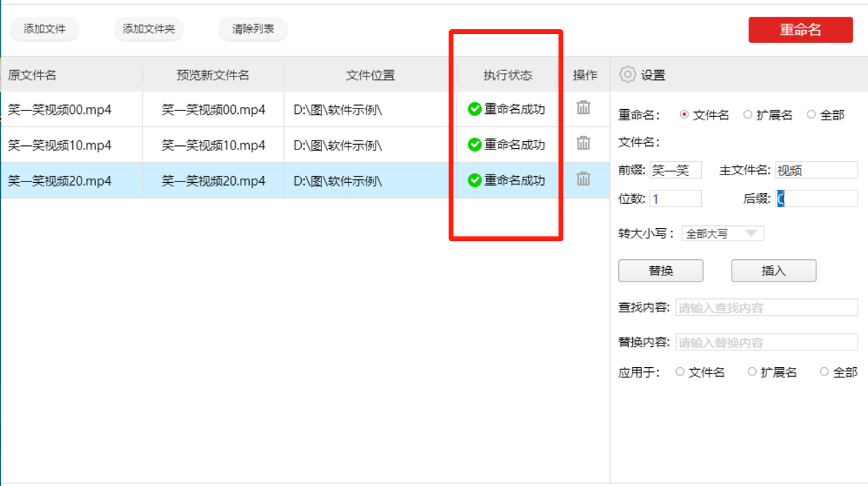Screen dimensions: 868x486
Task: Select 扩展名 radio under 应用于
Action: point(752,372)
